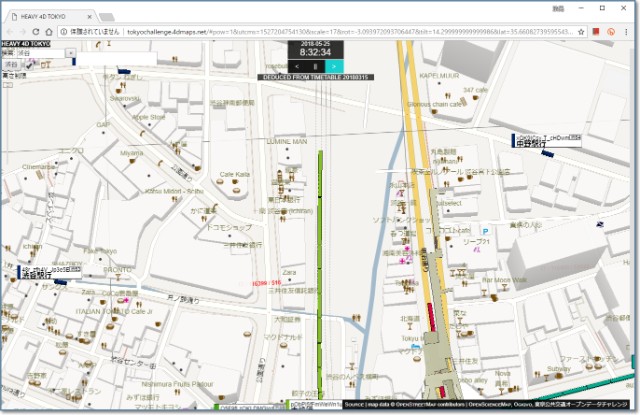Screen dimensions: 640x415
Task: Open Chrome's three-dot menu
Action: pos(627,32)
